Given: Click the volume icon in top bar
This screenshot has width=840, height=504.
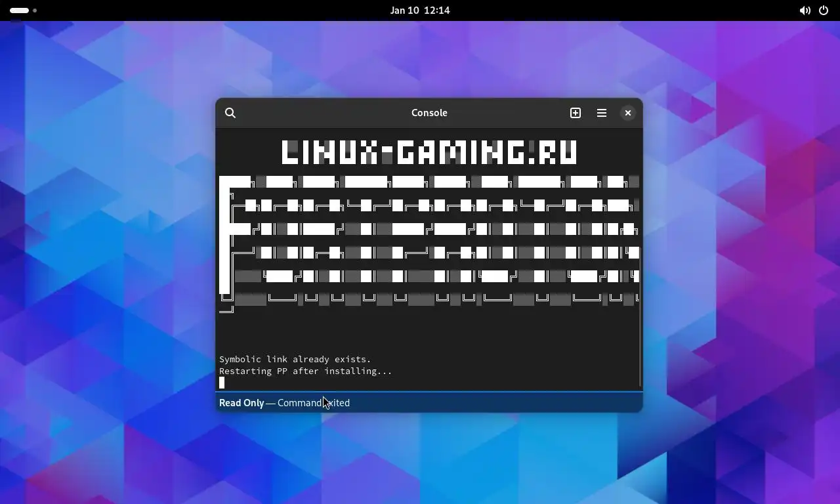Looking at the screenshot, I should [805, 10].
